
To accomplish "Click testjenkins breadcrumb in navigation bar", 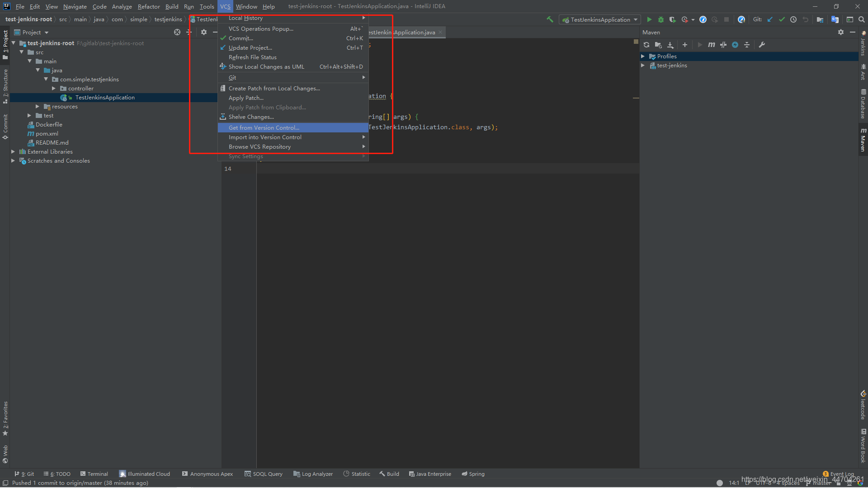I will (168, 19).
